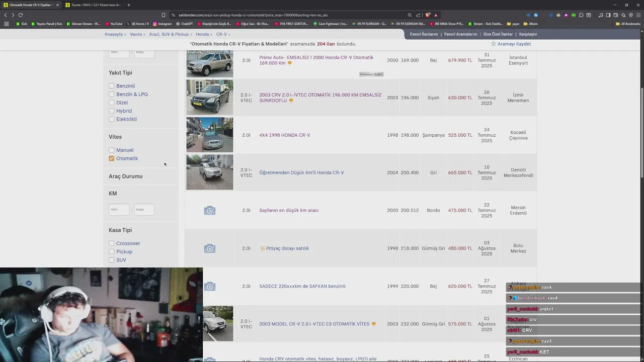Click the star icon on Aramayı Kaydet

coord(494,44)
